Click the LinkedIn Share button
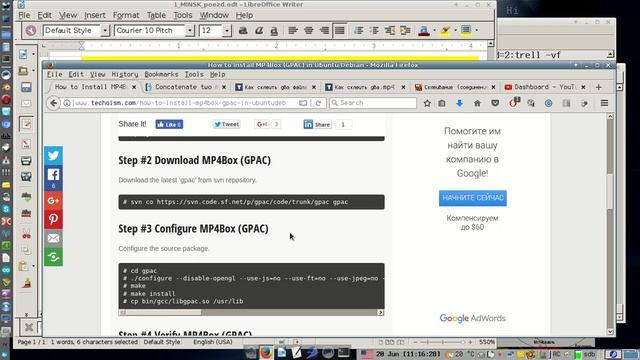Viewport: 640px width, 360px height. [x=317, y=124]
